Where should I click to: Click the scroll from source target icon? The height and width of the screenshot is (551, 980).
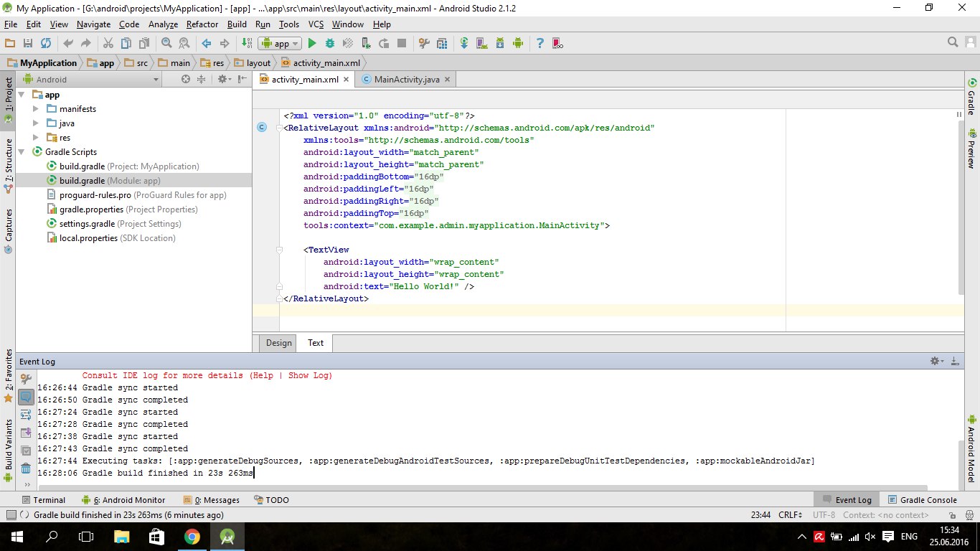pos(186,80)
